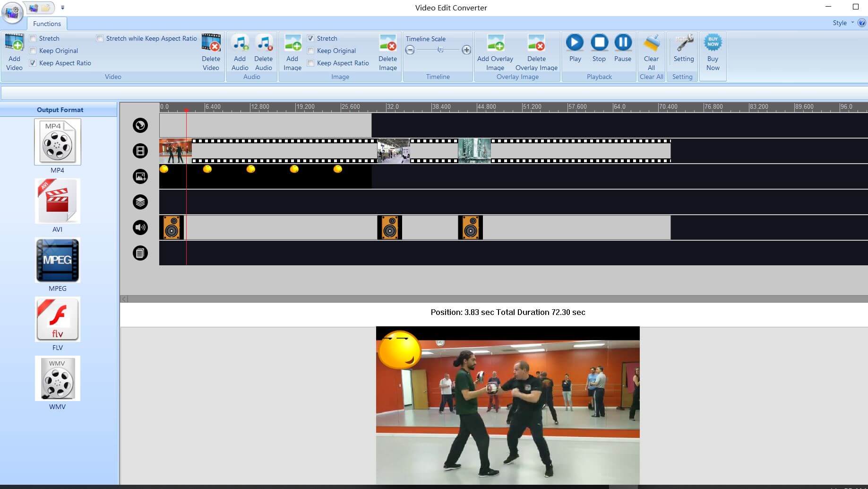Uncheck Video Keep Aspect Ratio
Screen dimensions: 868x489
(33, 63)
